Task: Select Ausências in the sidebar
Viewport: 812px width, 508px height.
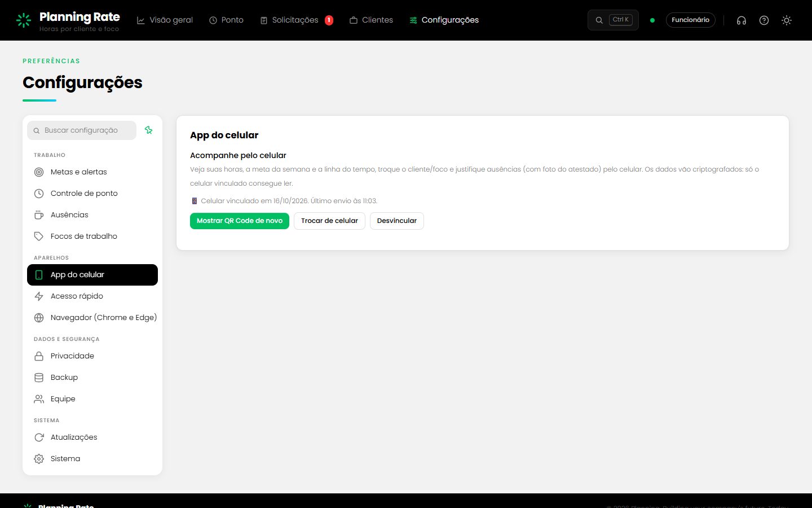Action: 92,215
